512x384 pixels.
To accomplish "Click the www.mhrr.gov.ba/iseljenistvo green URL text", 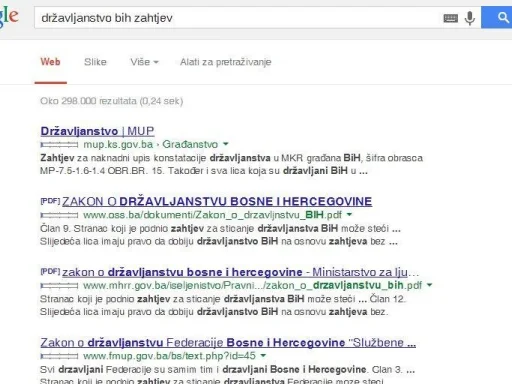I will click(253, 285).
